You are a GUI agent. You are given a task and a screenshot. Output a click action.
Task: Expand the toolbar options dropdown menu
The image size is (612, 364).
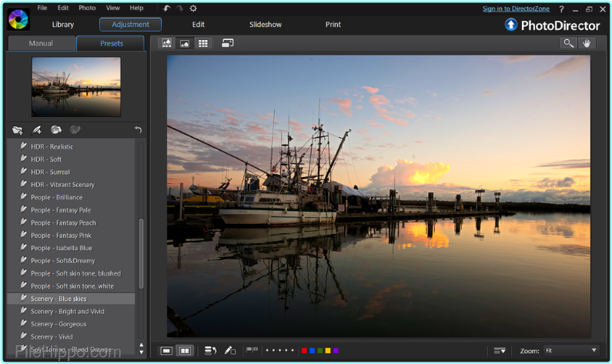click(500, 350)
